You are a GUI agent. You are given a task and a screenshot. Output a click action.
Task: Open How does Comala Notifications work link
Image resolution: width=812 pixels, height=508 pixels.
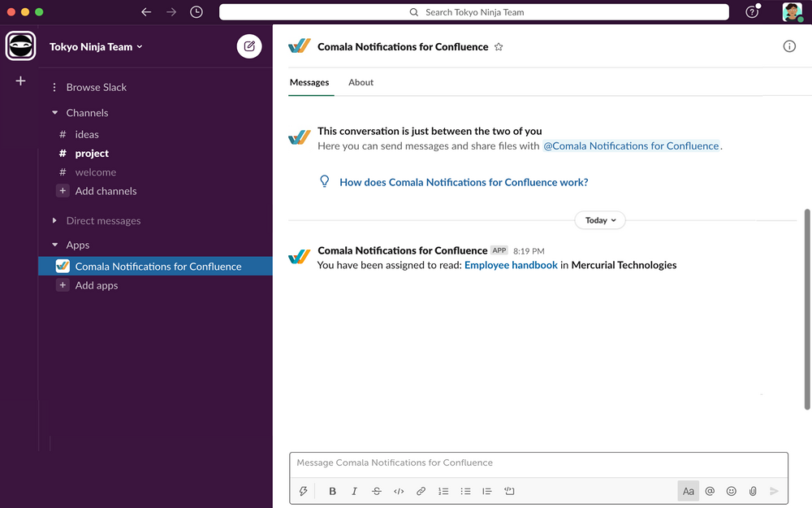tap(464, 182)
